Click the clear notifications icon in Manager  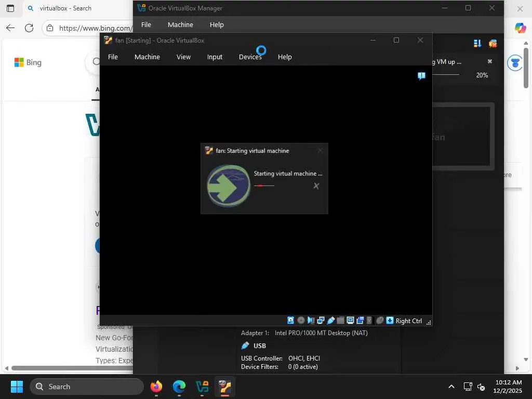(493, 44)
